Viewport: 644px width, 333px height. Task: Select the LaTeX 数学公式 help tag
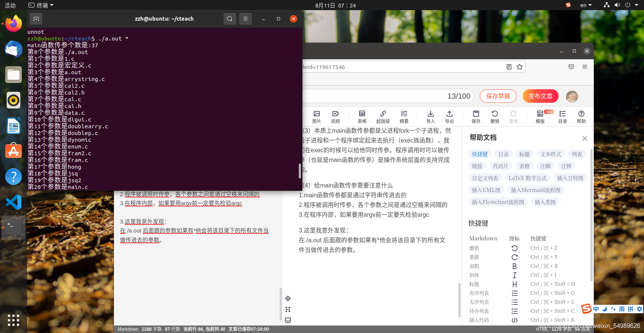(x=528, y=178)
